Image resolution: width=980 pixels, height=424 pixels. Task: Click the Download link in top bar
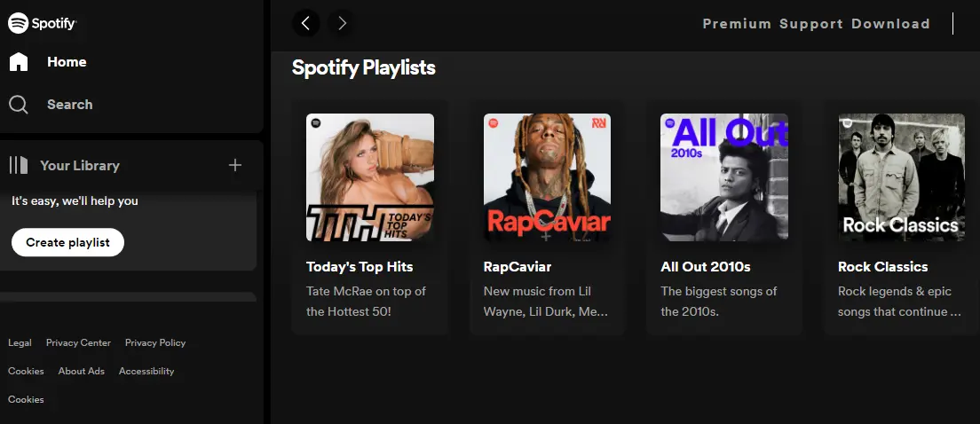click(890, 24)
